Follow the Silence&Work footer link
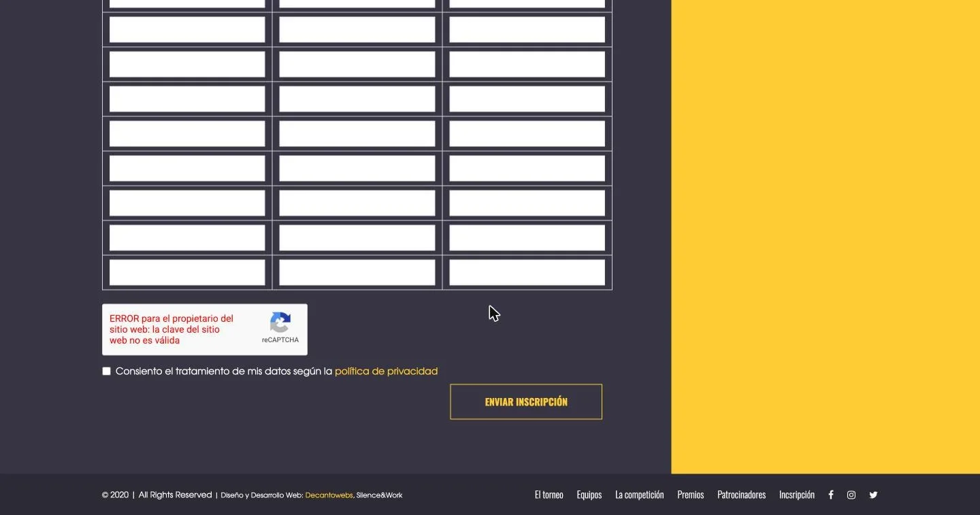This screenshot has width=980, height=515. (x=380, y=495)
